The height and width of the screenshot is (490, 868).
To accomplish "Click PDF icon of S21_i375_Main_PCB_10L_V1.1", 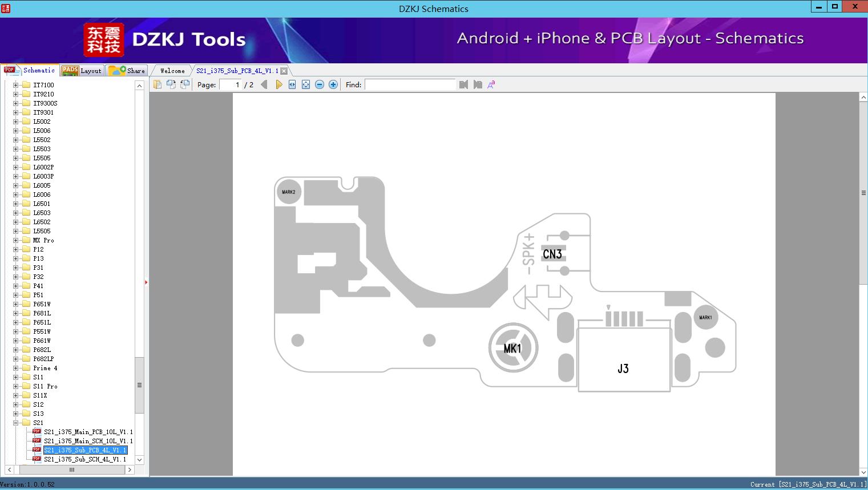I will (x=37, y=432).
